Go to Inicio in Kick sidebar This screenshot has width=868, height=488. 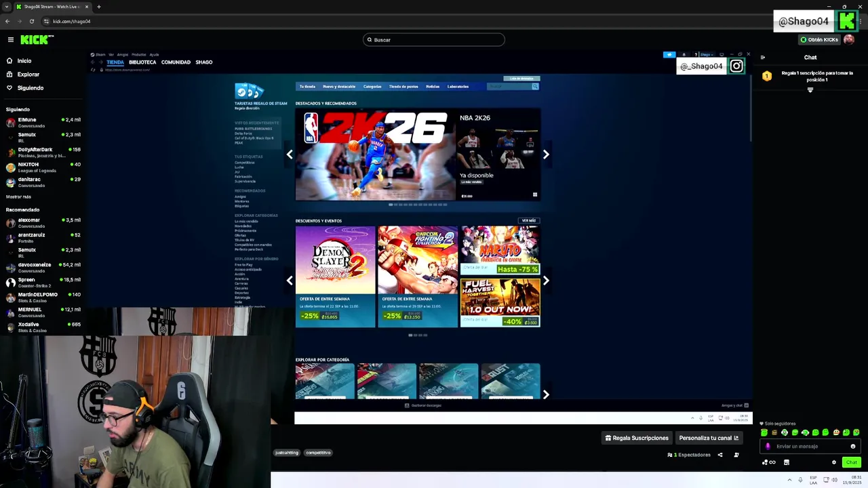(x=24, y=61)
